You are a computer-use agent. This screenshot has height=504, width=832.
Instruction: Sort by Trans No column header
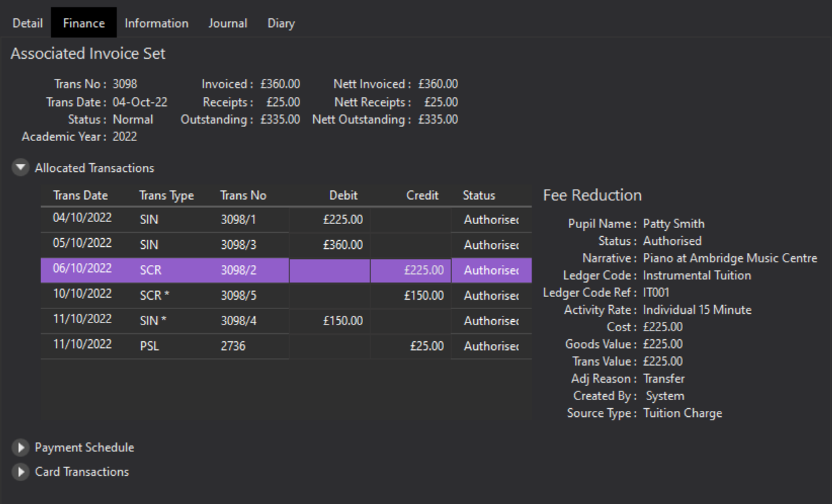pyautogui.click(x=244, y=195)
